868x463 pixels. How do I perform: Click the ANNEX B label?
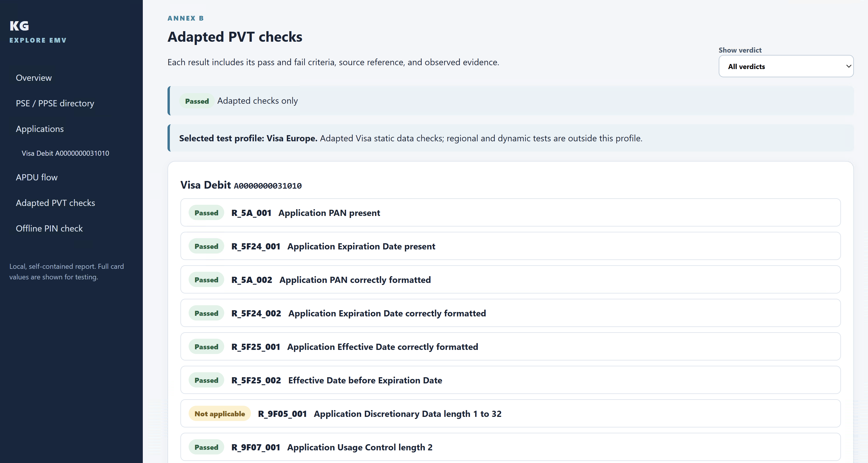(x=186, y=18)
